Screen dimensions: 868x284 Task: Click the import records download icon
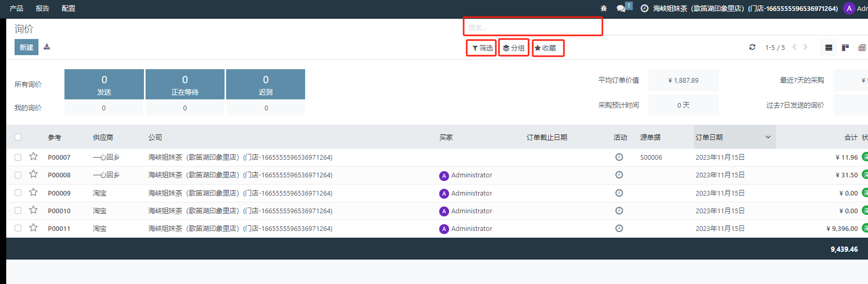point(47,47)
